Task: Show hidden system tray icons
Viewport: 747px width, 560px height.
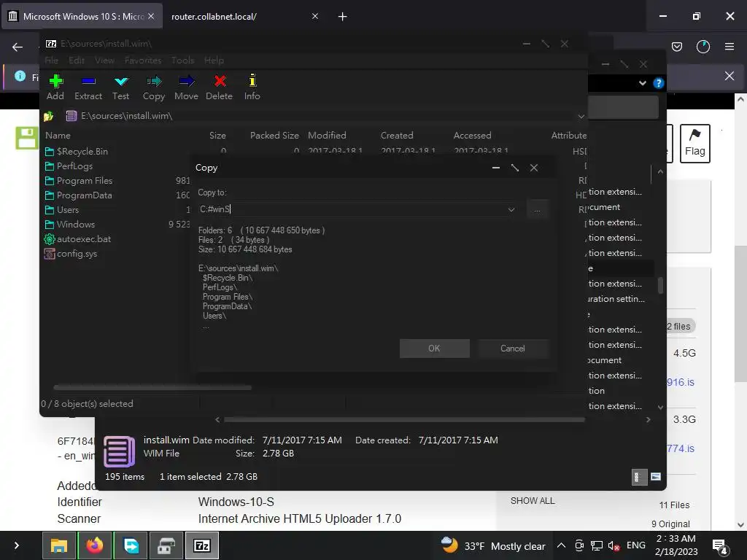Action: (561, 545)
